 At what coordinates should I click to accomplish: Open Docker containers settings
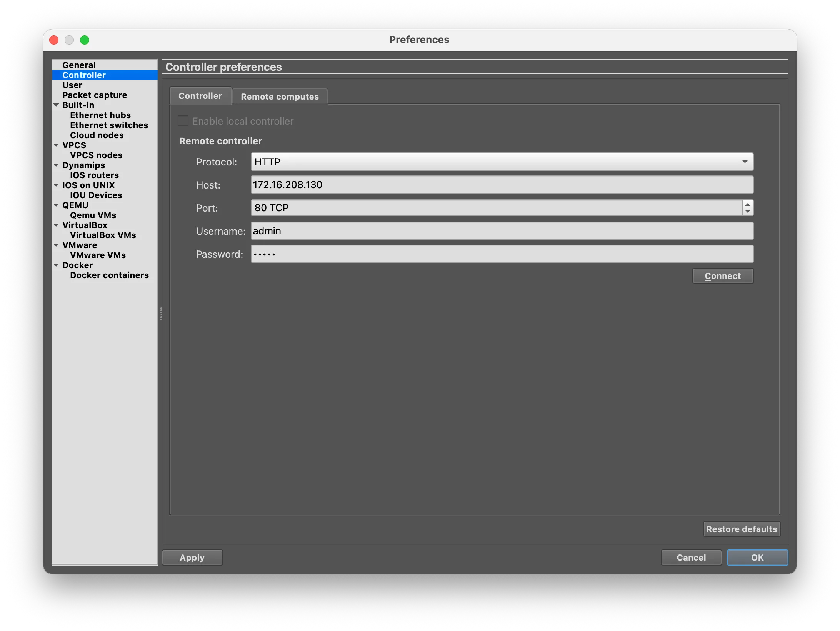[109, 275]
